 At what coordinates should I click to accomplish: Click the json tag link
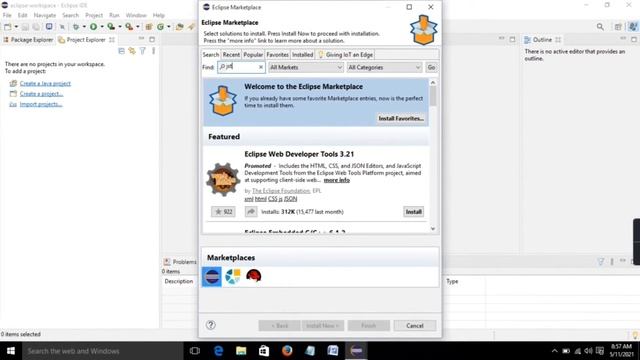click(x=290, y=199)
